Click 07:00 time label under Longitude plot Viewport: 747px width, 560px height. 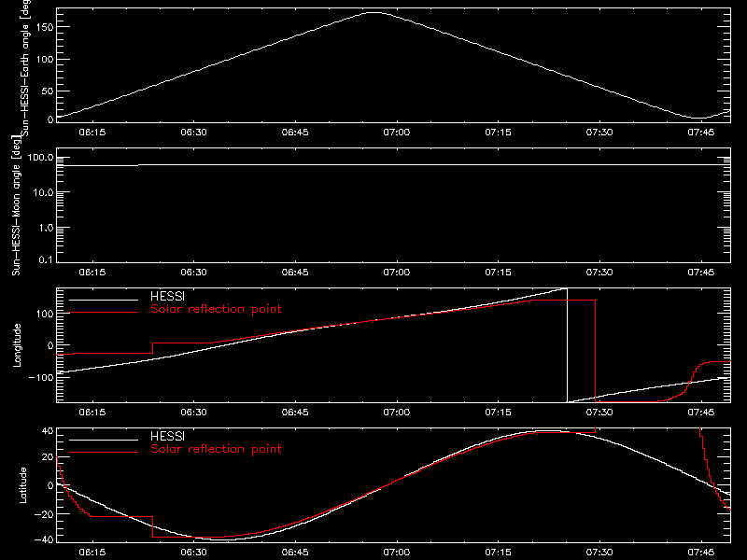click(396, 413)
